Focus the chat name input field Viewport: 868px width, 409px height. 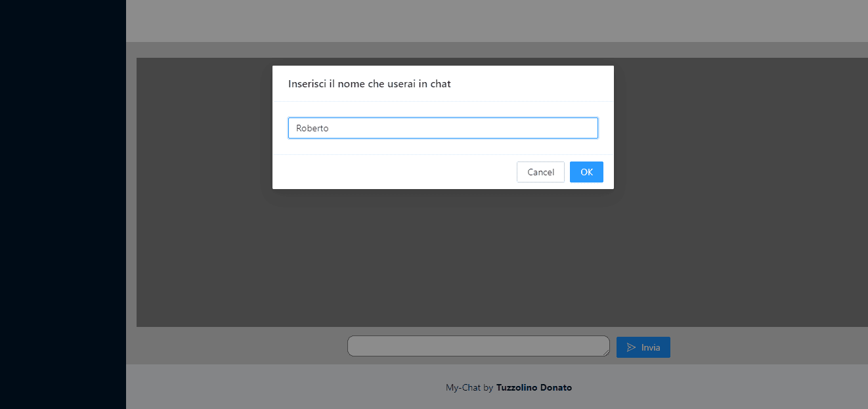(x=443, y=128)
